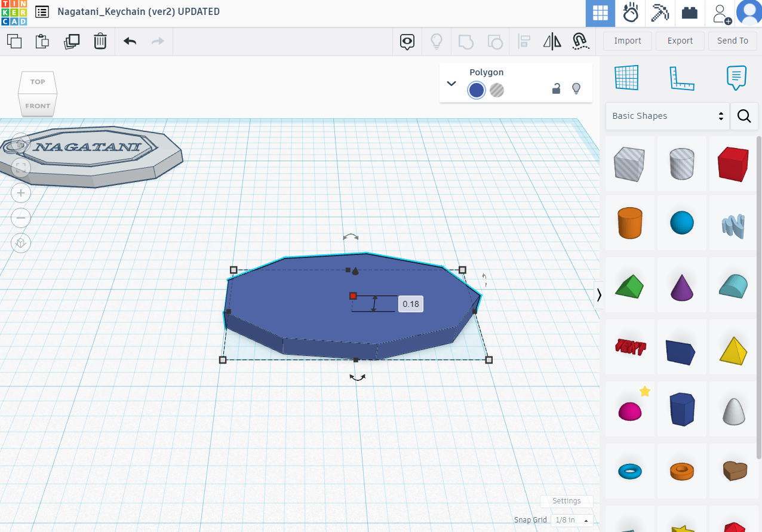Click the Align tool icon
The width and height of the screenshot is (762, 532).
point(524,41)
